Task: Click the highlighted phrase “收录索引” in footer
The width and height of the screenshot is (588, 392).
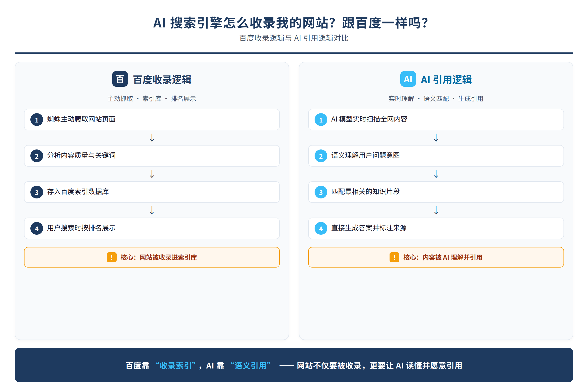Action: pos(175,366)
